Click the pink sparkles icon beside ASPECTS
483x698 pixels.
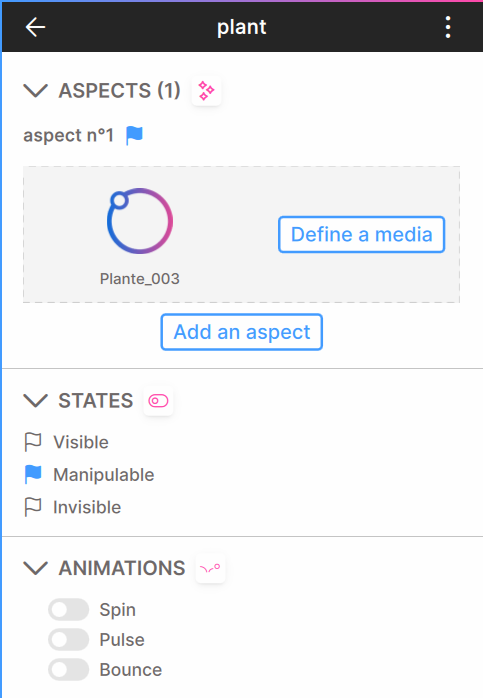click(206, 91)
